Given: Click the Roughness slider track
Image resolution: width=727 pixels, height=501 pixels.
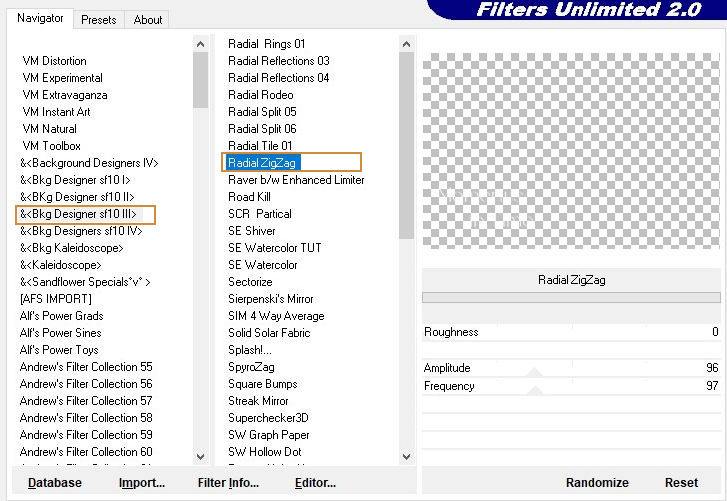Looking at the screenshot, I should coord(571,332).
